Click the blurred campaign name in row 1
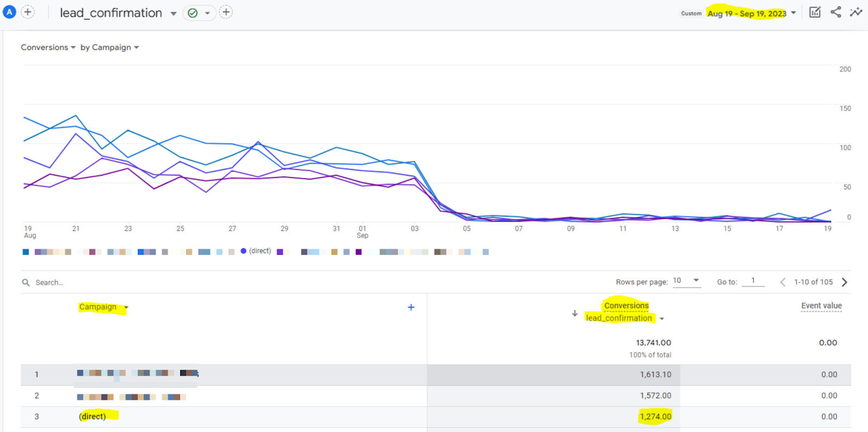The width and height of the screenshot is (868, 432). coord(138,373)
